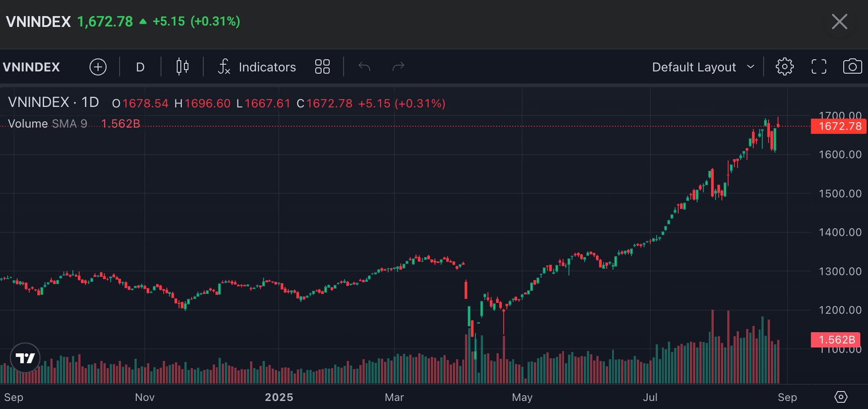
Task: Open the VNINDEX symbol search in the toolbar
Action: 32,67
